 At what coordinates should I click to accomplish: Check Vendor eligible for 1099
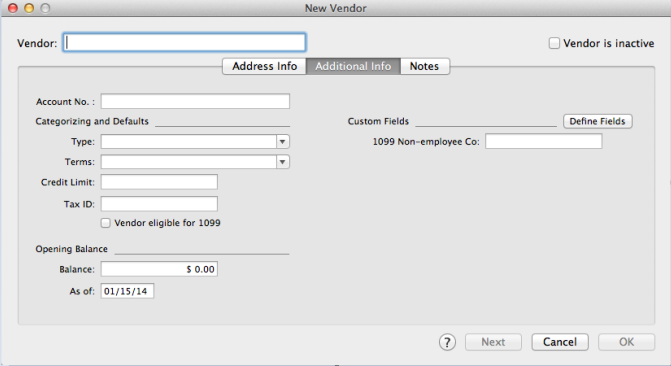pos(105,223)
